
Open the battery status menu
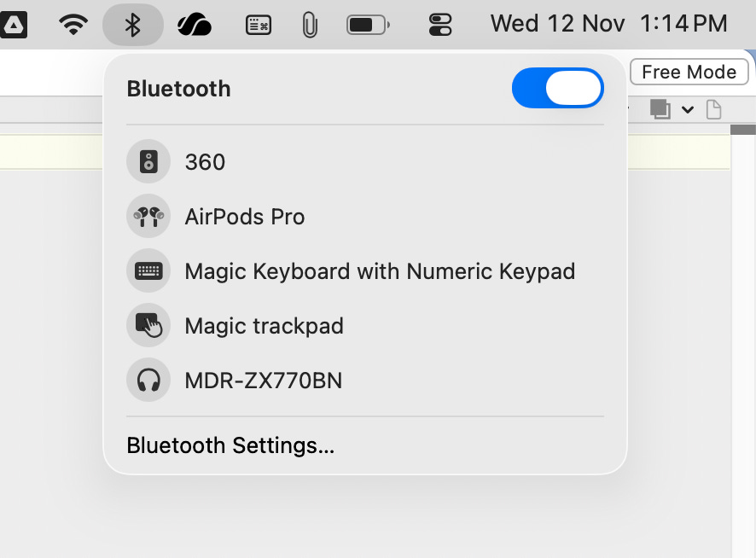(369, 25)
